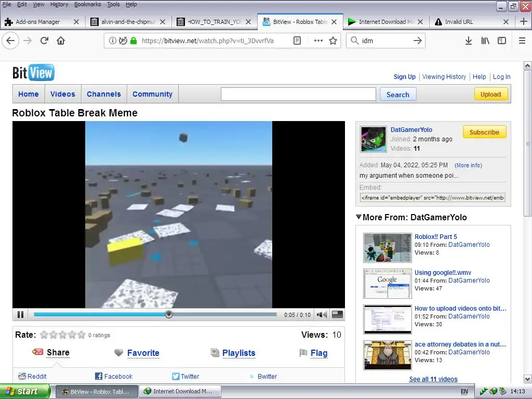The width and height of the screenshot is (532, 399).
Task: Click the EN language indicator in tray
Action: (464, 391)
